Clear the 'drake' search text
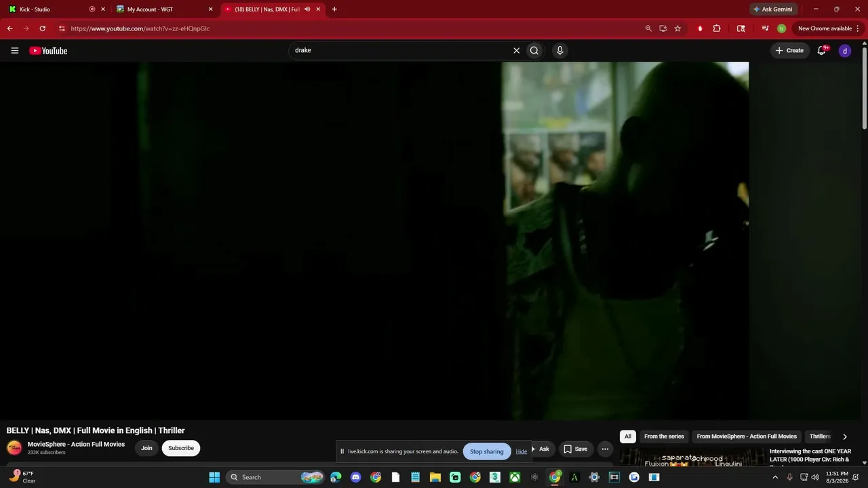868x488 pixels. tap(516, 50)
